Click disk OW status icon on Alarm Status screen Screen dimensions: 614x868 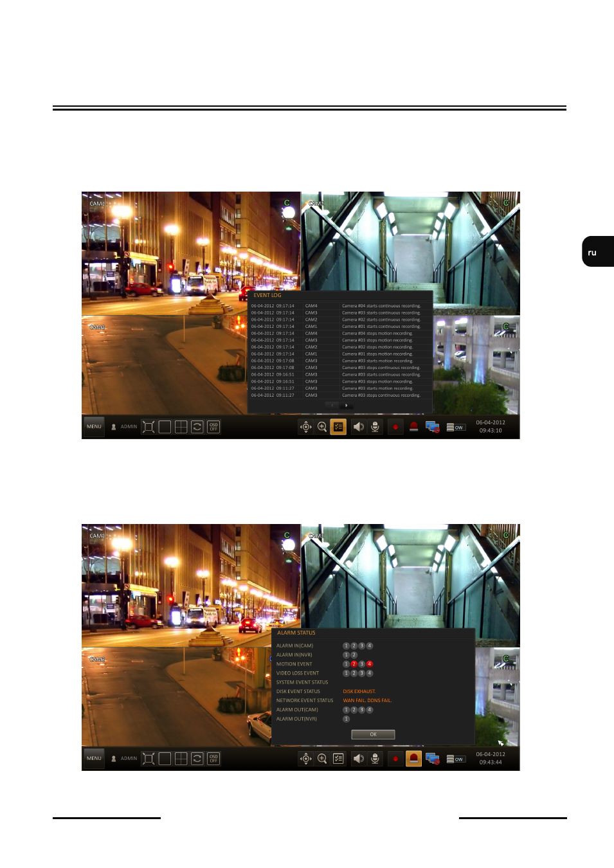coord(455,759)
